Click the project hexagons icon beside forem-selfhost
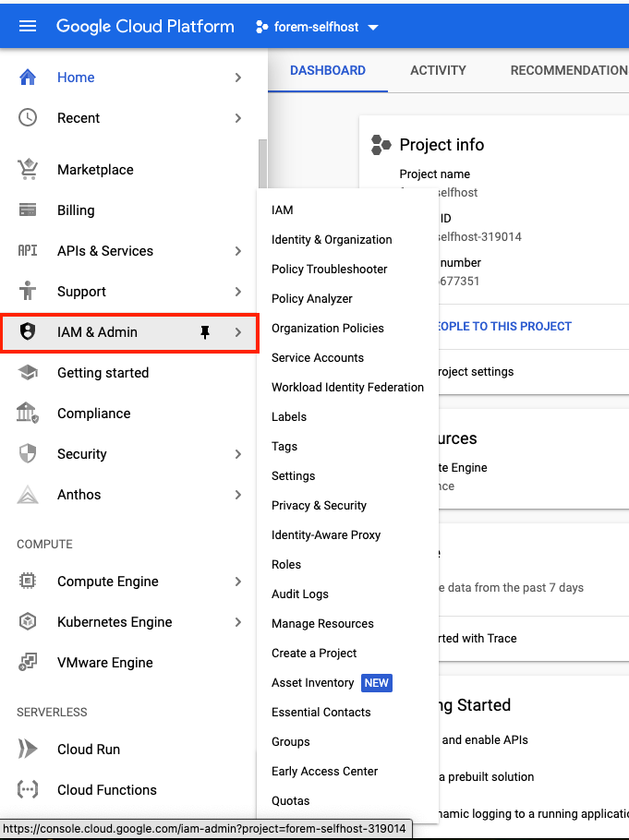 pos(261,27)
